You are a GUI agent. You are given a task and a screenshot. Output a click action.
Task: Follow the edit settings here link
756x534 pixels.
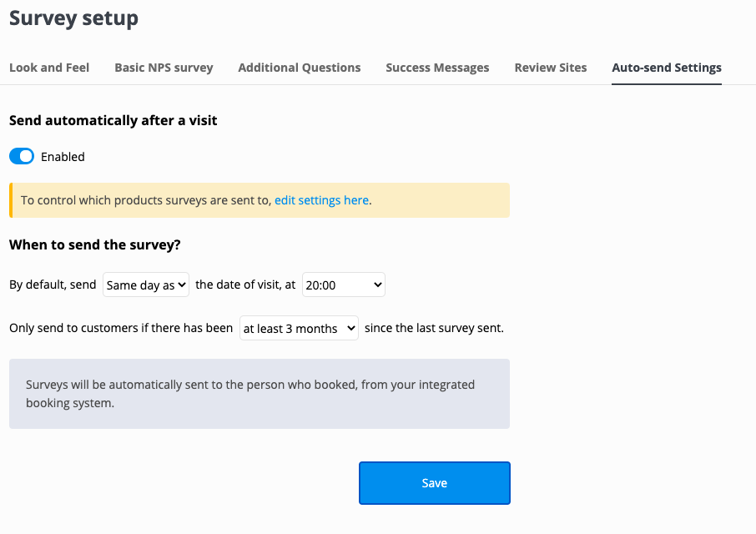click(x=321, y=200)
